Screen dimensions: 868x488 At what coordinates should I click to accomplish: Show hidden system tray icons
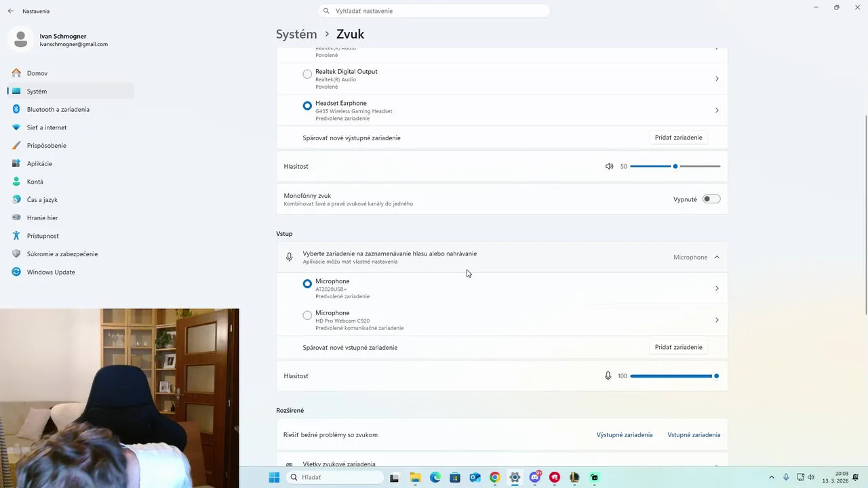(x=772, y=477)
